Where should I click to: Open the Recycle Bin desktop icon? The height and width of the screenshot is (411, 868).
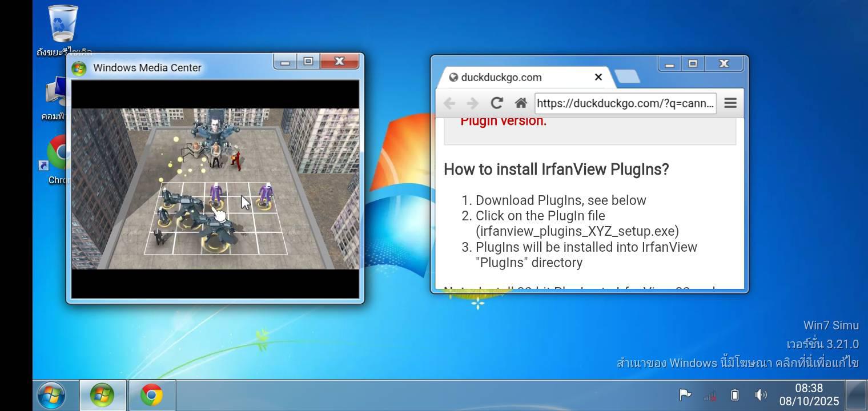coord(63,24)
